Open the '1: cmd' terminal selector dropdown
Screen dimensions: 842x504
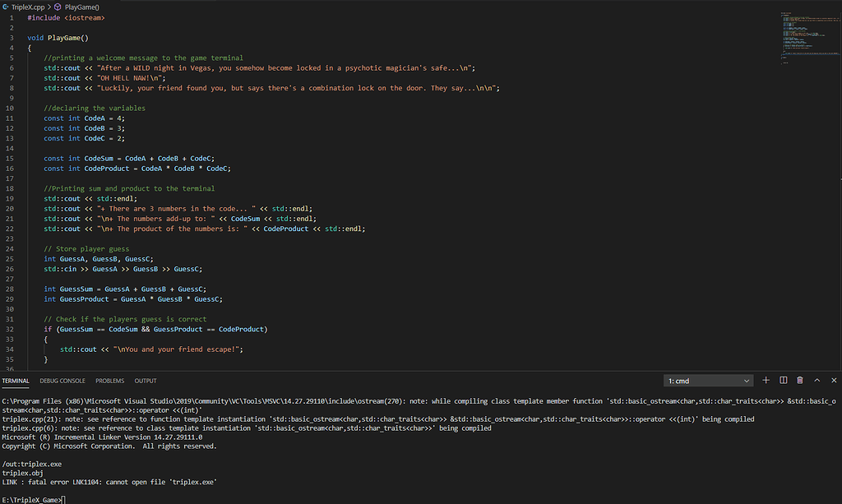[707, 381]
